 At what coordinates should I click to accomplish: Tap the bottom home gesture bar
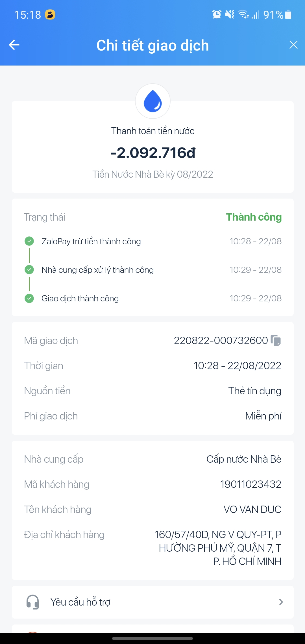(x=152, y=638)
